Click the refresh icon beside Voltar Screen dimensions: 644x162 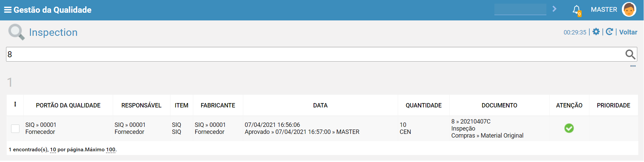[x=609, y=32]
